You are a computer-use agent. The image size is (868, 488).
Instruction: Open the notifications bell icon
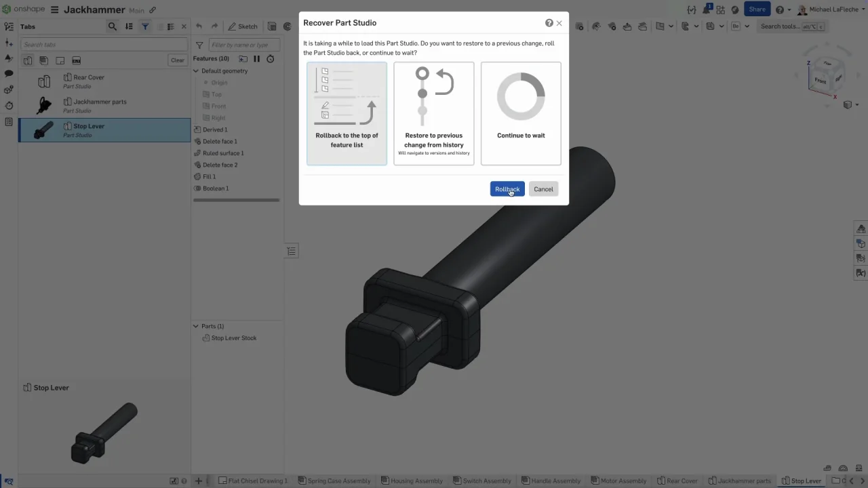tap(707, 9)
